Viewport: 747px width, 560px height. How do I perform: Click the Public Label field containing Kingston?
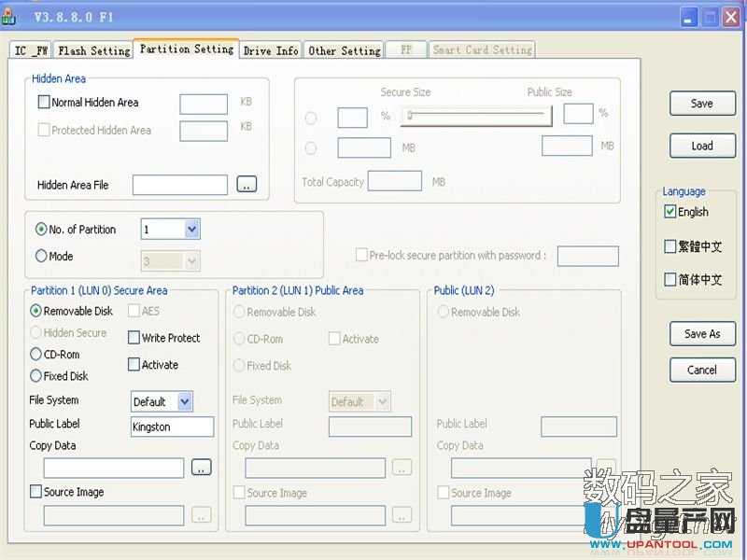point(172,427)
